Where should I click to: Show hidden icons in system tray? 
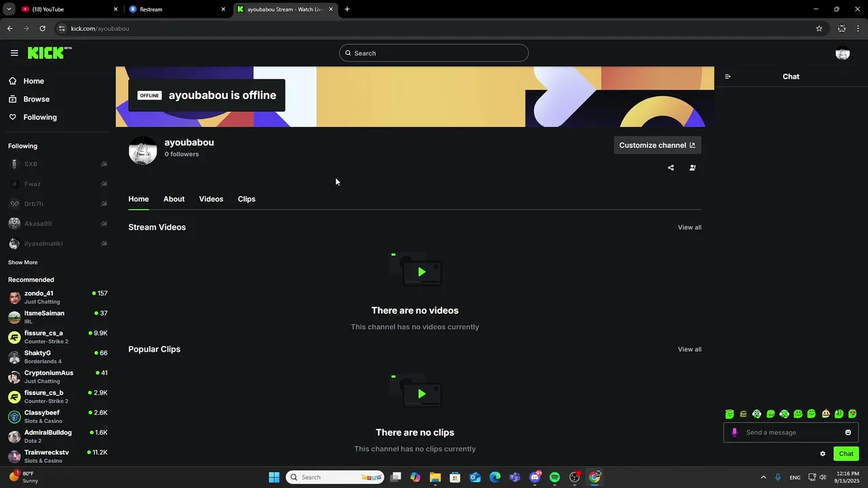[763, 477]
